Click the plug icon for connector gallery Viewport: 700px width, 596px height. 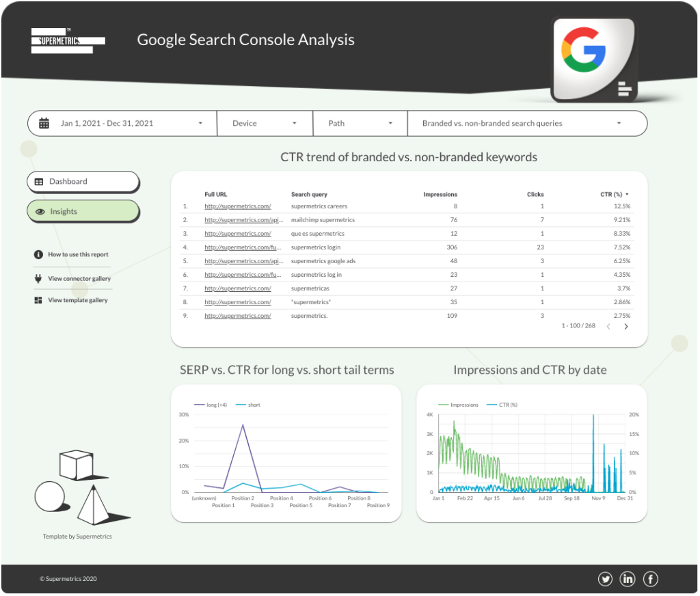pos(38,278)
